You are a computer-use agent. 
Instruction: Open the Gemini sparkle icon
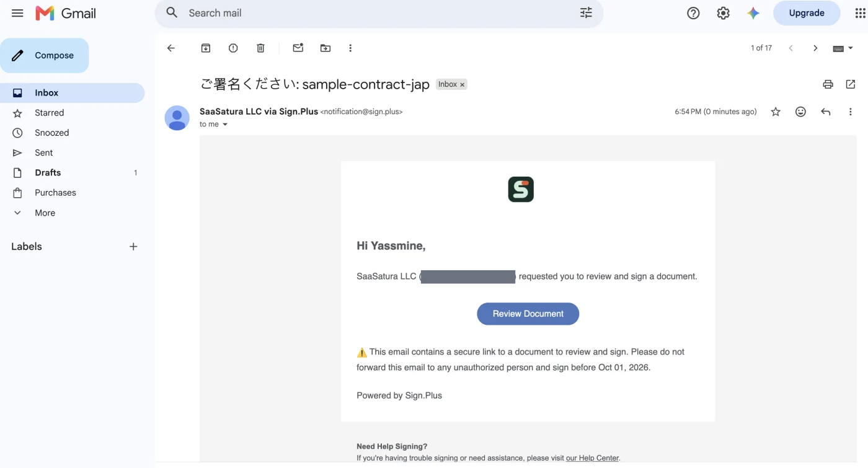(753, 13)
